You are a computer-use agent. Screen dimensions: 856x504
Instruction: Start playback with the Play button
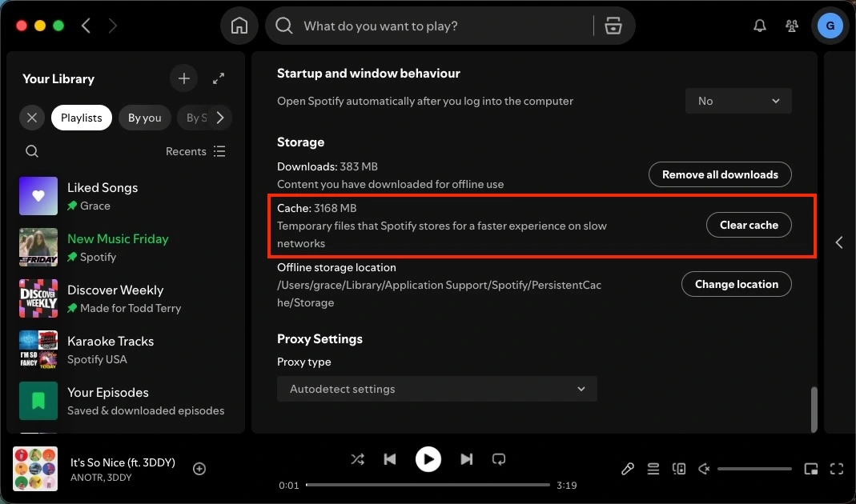(x=428, y=459)
